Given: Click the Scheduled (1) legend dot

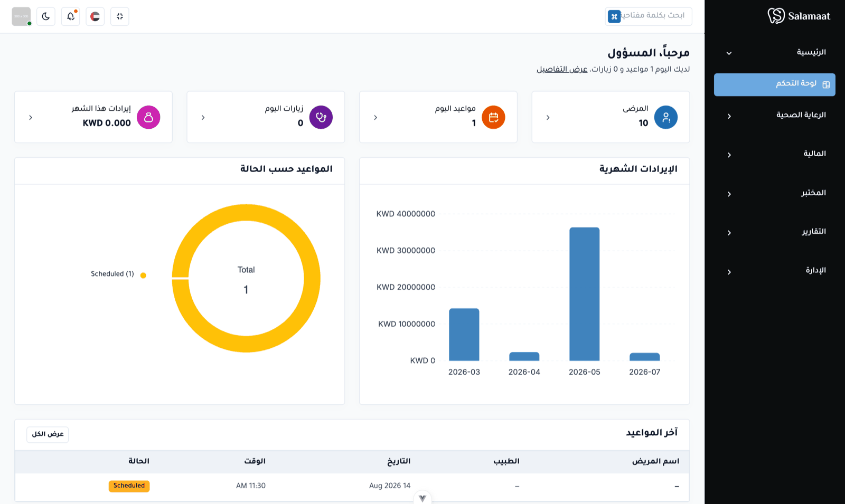Looking at the screenshot, I should tap(143, 275).
